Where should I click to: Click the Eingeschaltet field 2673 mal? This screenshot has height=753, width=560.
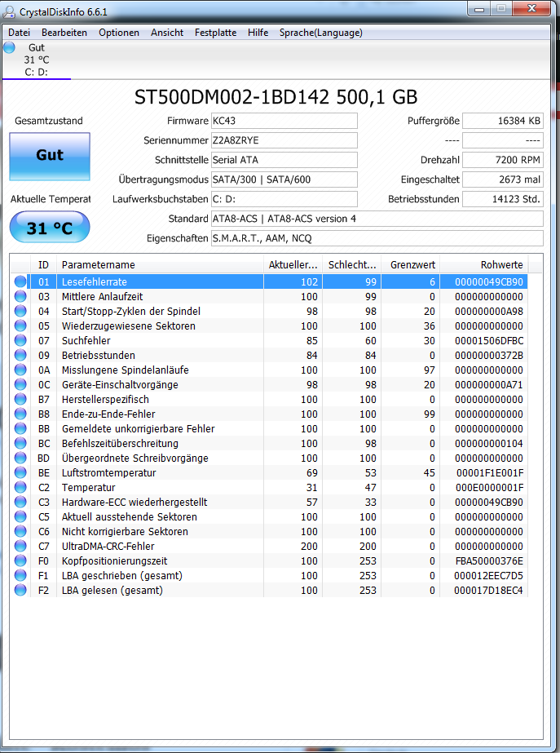coord(502,179)
